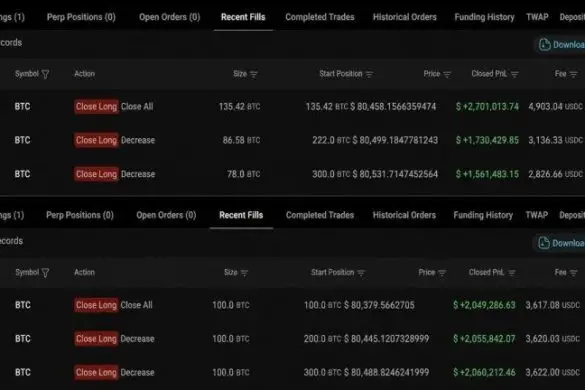Image resolution: width=585 pixels, height=390 pixels.
Task: Select the upper Perp Positions (0) tab
Action: point(81,17)
